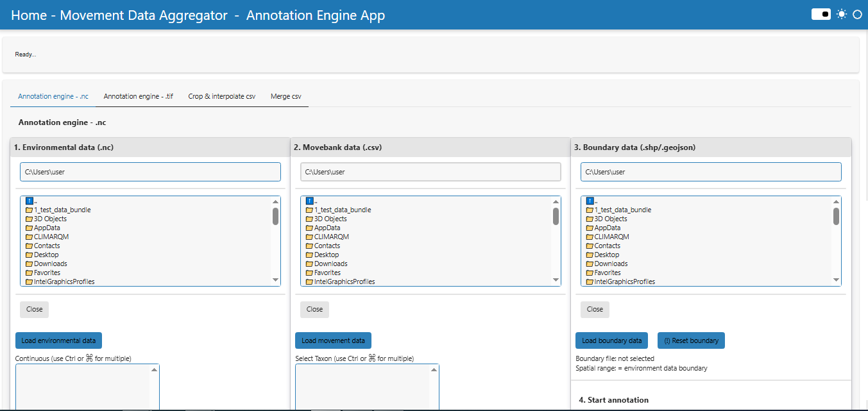Image resolution: width=868 pixels, height=411 pixels.
Task: Click the Movebank file list scrollbar thumb
Action: [556, 216]
